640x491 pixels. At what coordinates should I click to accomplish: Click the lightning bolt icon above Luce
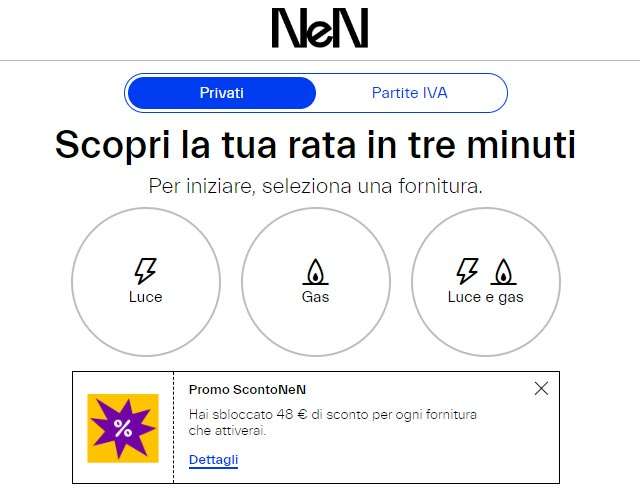point(145,270)
